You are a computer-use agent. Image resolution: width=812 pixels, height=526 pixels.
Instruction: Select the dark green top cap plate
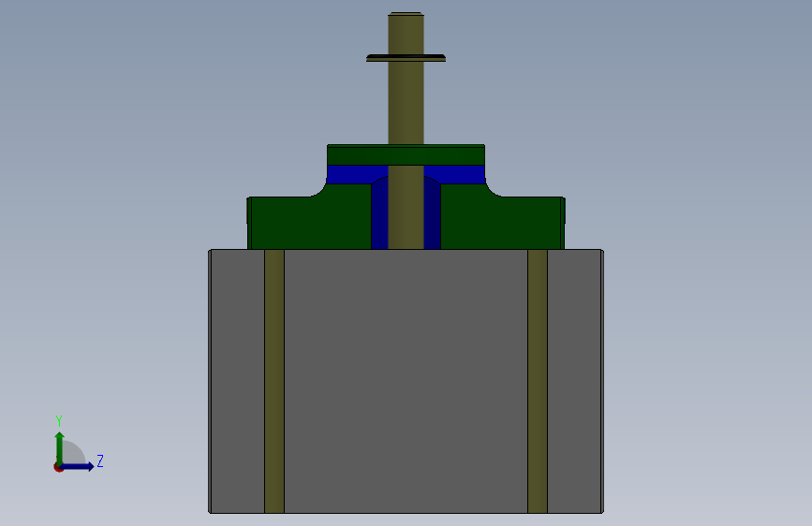pos(406,154)
